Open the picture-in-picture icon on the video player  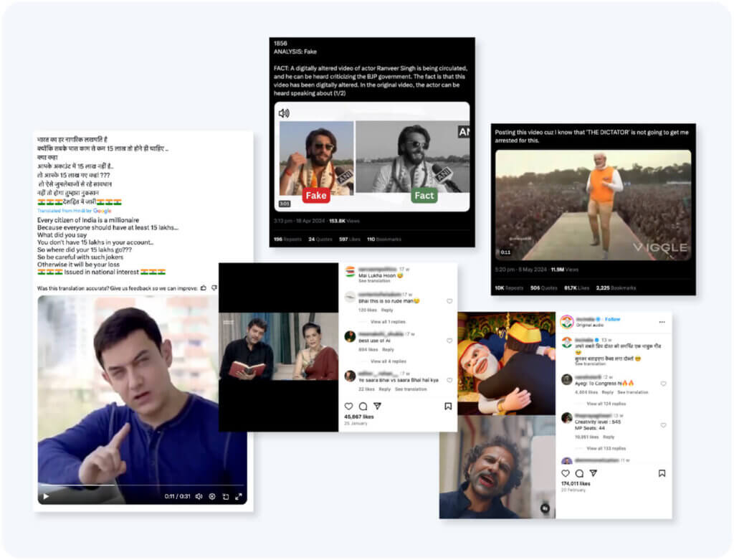(227, 496)
